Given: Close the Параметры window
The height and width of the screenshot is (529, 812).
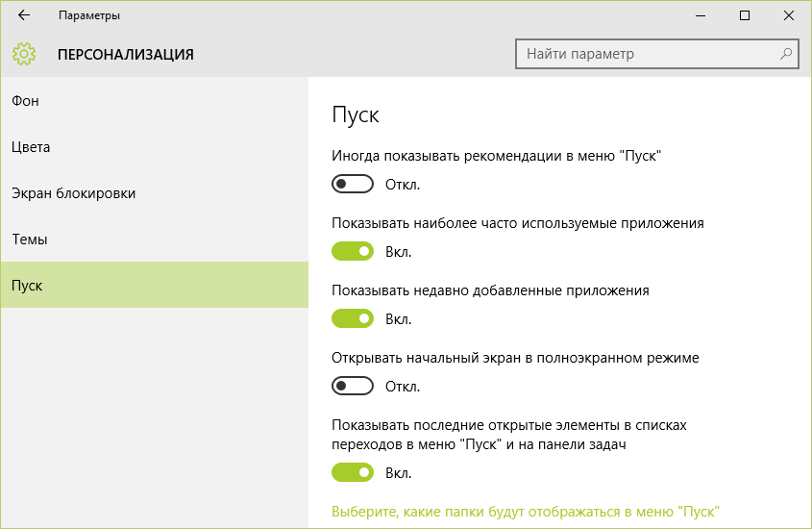Looking at the screenshot, I should 788,16.
